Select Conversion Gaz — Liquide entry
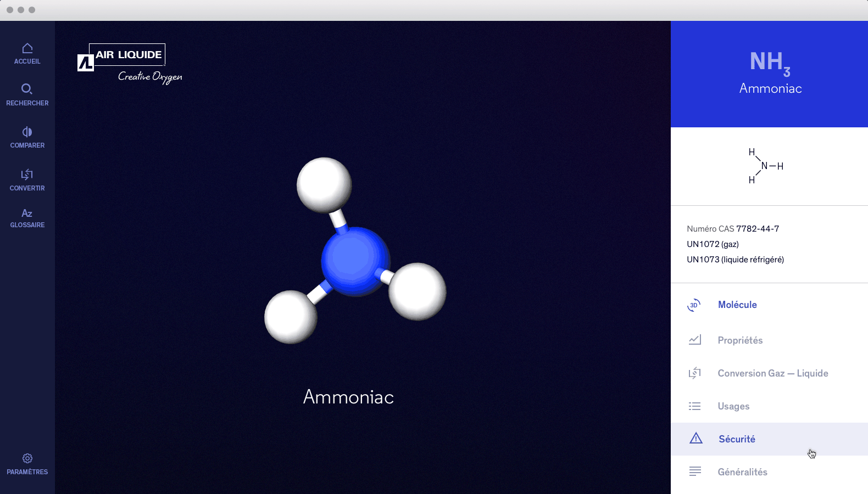 click(772, 373)
